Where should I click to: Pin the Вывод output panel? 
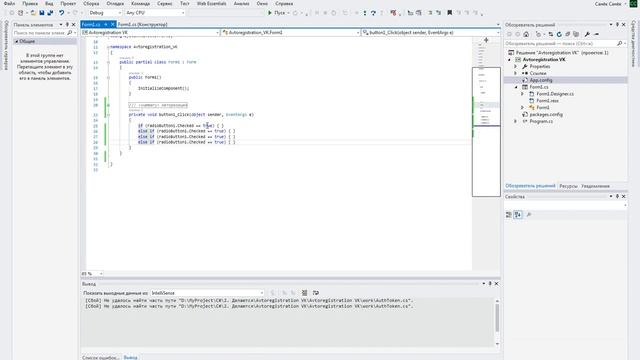click(490, 283)
